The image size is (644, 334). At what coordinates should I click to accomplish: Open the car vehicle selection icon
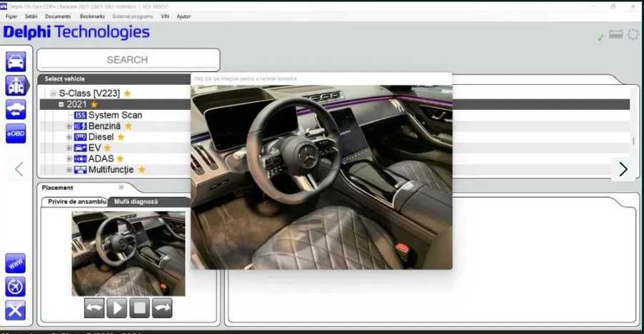click(16, 61)
